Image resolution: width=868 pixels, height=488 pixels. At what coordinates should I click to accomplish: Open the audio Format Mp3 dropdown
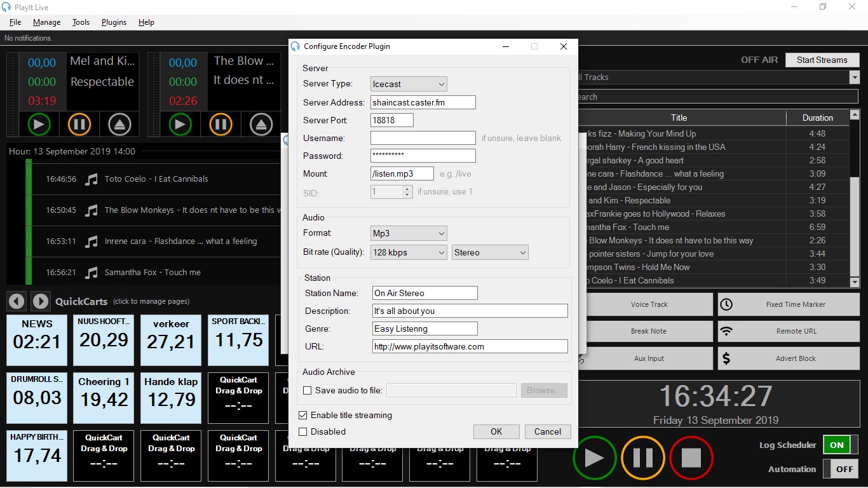[x=409, y=234]
